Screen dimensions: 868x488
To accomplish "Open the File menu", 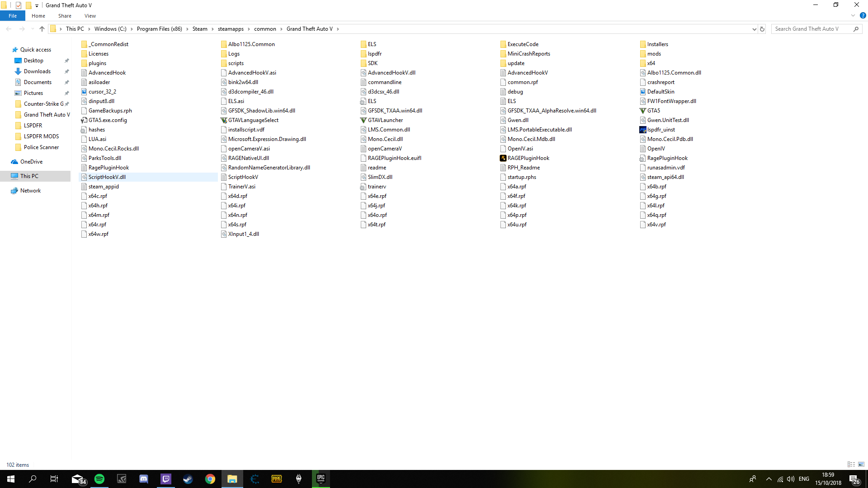I will [x=13, y=16].
